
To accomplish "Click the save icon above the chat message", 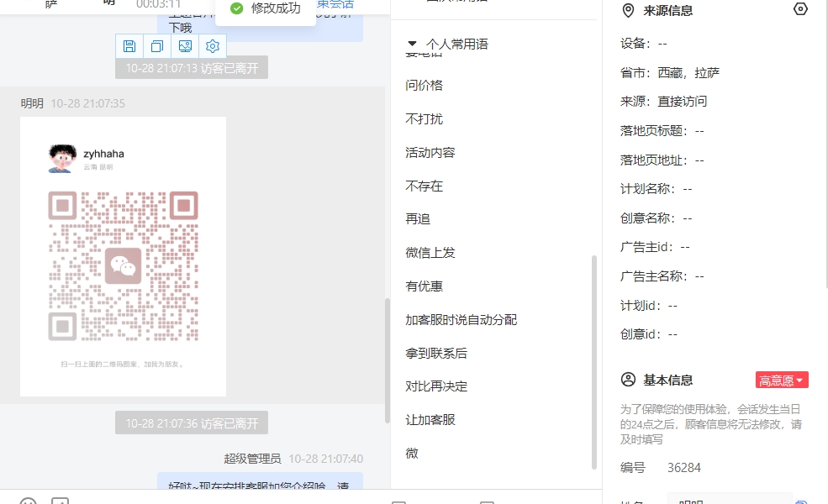I will tap(129, 46).
